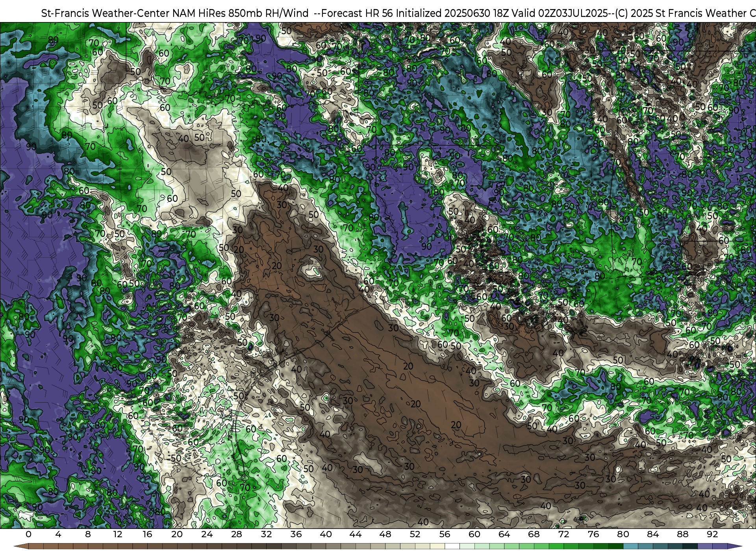
Task: Click the '0' label on the color scale
Action: [28, 534]
